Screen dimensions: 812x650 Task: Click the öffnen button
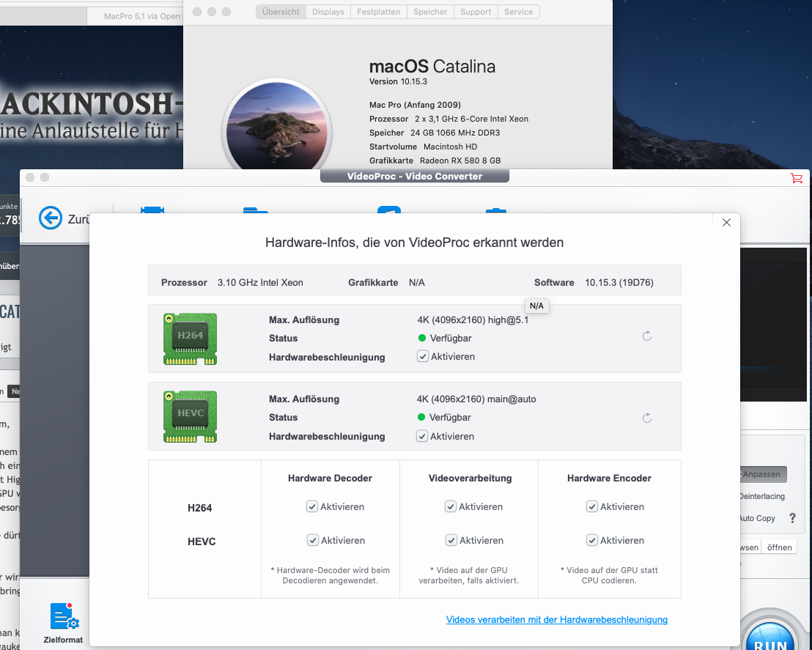click(779, 547)
